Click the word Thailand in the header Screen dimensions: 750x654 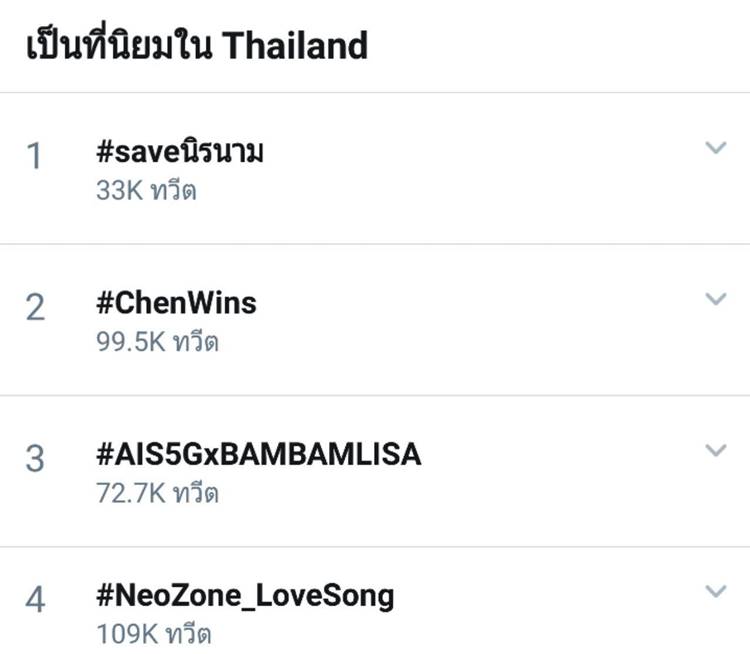pos(296,45)
